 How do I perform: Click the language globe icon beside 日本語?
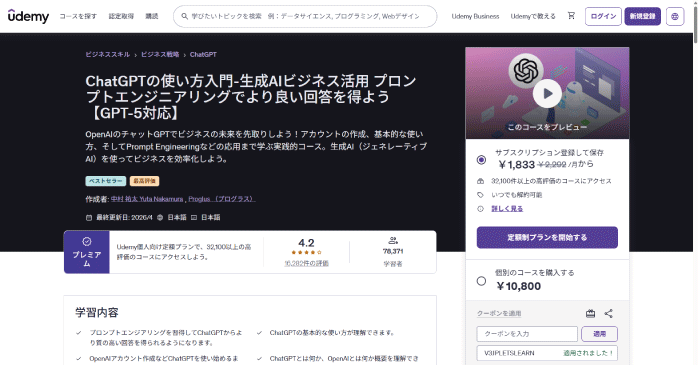pos(160,218)
